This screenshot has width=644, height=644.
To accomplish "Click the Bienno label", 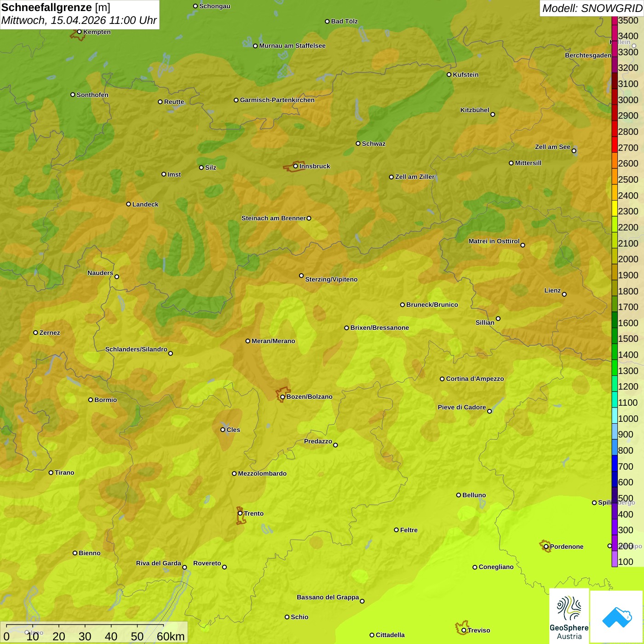I will coord(89,553).
